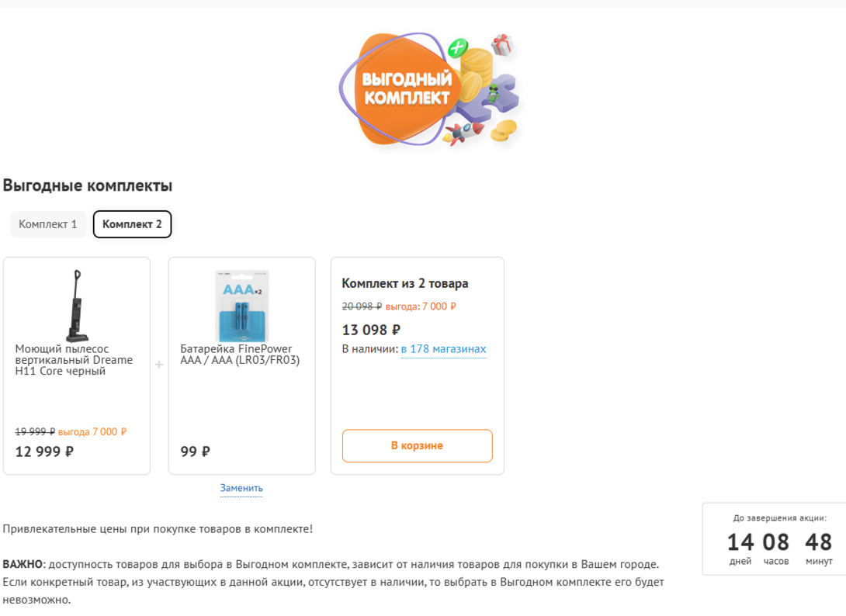Viewport: 846px width, 616px height.
Task: Click the 12 999 ₽ vacuum price
Action: point(44,452)
